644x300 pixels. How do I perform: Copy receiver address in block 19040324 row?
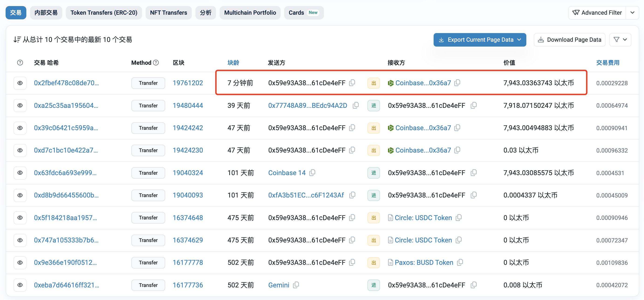coord(473,173)
